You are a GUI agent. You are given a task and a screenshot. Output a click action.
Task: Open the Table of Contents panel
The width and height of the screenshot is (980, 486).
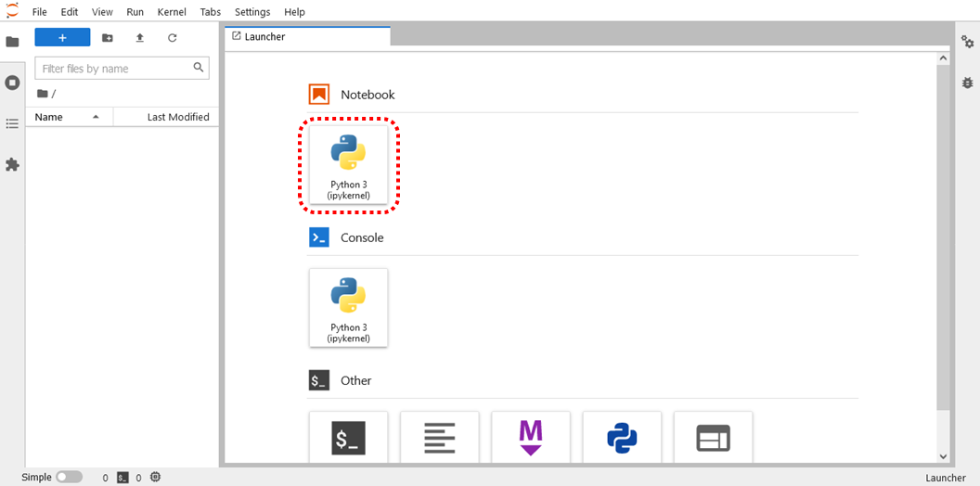[12, 123]
